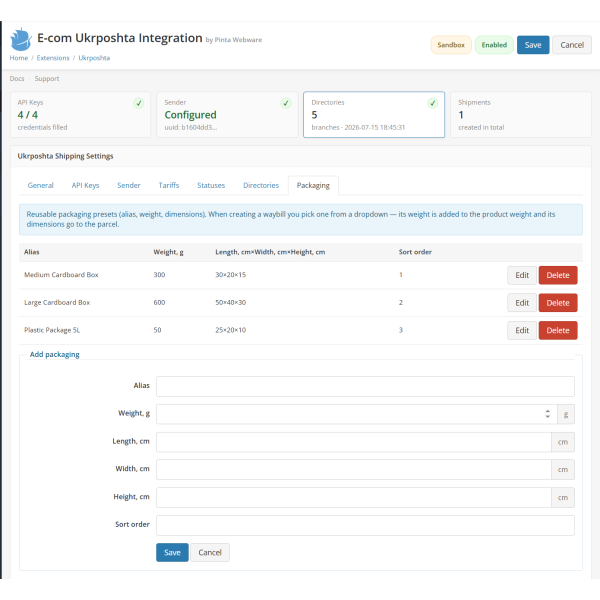Click the Directories card checkmark icon
Viewport: 600px width, 600px height.
(x=432, y=103)
